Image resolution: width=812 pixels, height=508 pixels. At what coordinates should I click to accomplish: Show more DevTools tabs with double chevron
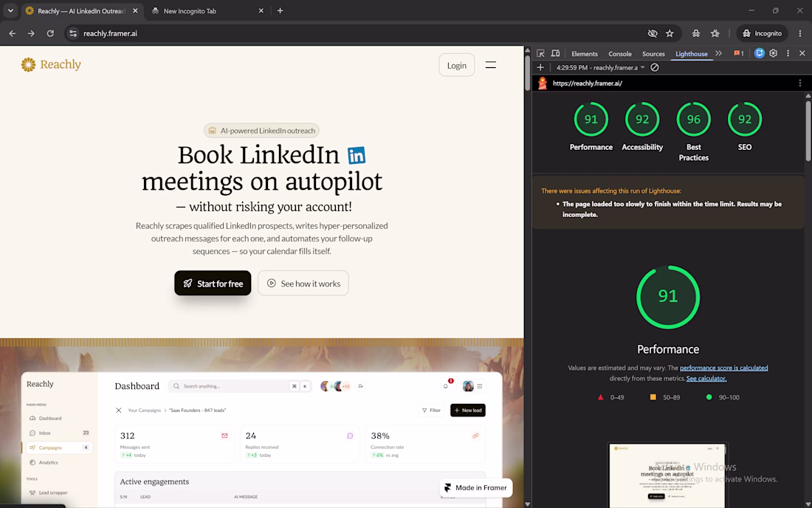(719, 53)
